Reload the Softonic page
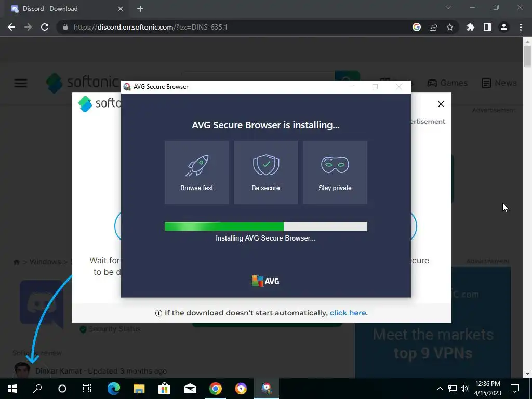532x399 pixels. 45,27
